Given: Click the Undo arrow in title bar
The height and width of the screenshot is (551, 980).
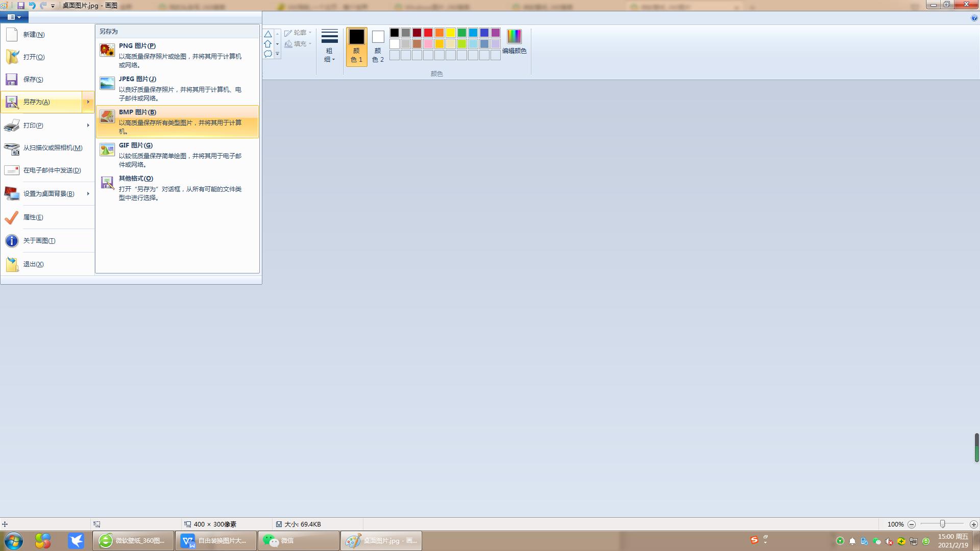Looking at the screenshot, I should [x=32, y=5].
